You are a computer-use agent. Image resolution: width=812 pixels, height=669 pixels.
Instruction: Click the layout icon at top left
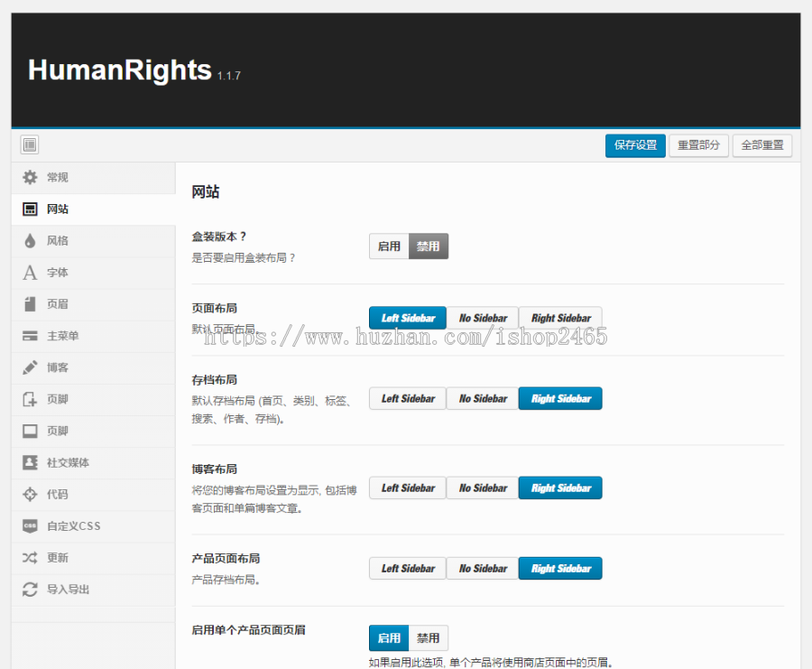click(x=29, y=144)
